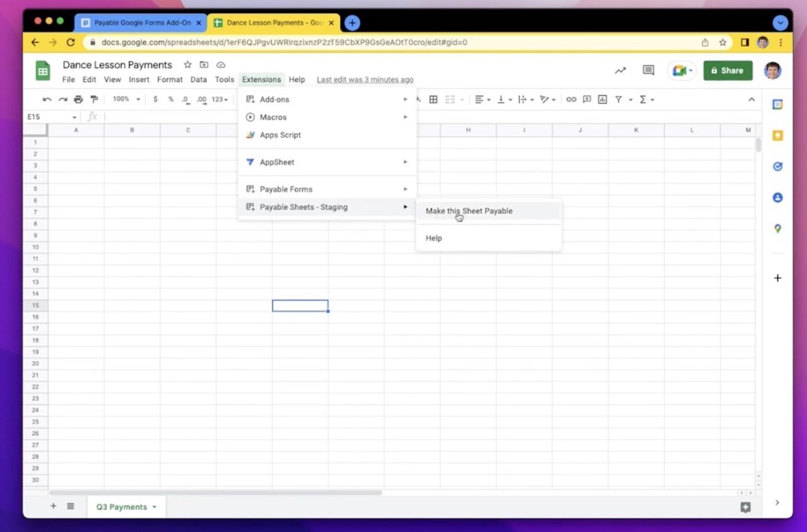The height and width of the screenshot is (532, 807).
Task: Open the Format menu
Action: [x=170, y=80]
